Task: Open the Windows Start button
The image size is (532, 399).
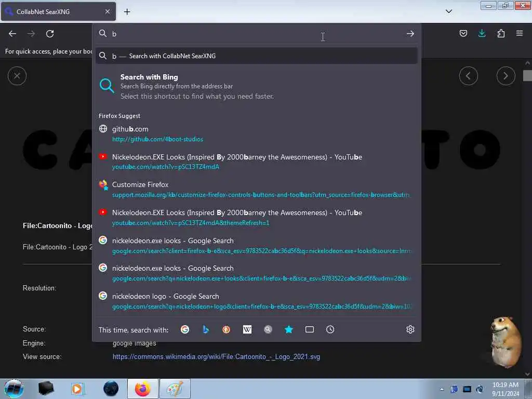Action: coord(14,389)
